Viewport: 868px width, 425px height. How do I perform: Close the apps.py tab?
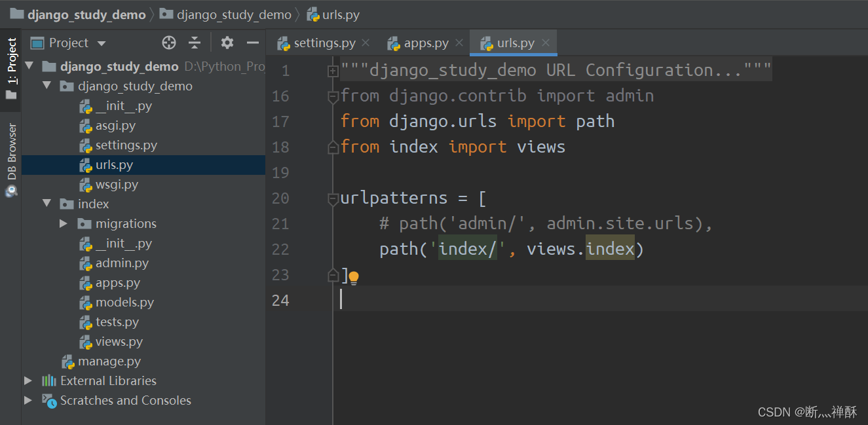pos(459,43)
